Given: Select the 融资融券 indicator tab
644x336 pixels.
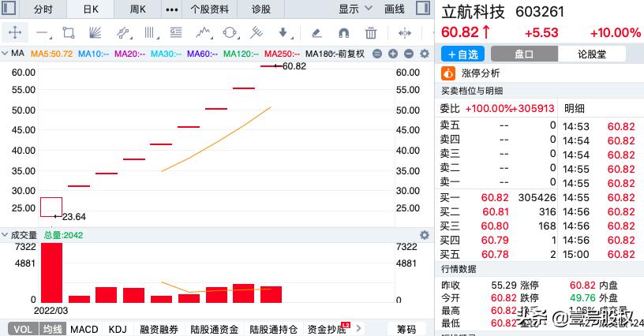Looking at the screenshot, I should click(159, 330).
